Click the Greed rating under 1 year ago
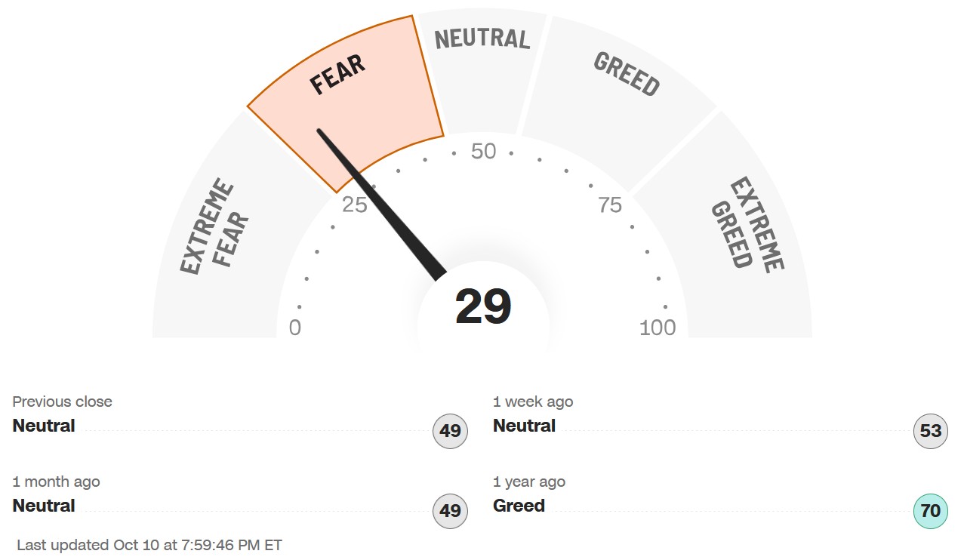Screen dimensions: 964x560 pyautogui.click(x=519, y=506)
